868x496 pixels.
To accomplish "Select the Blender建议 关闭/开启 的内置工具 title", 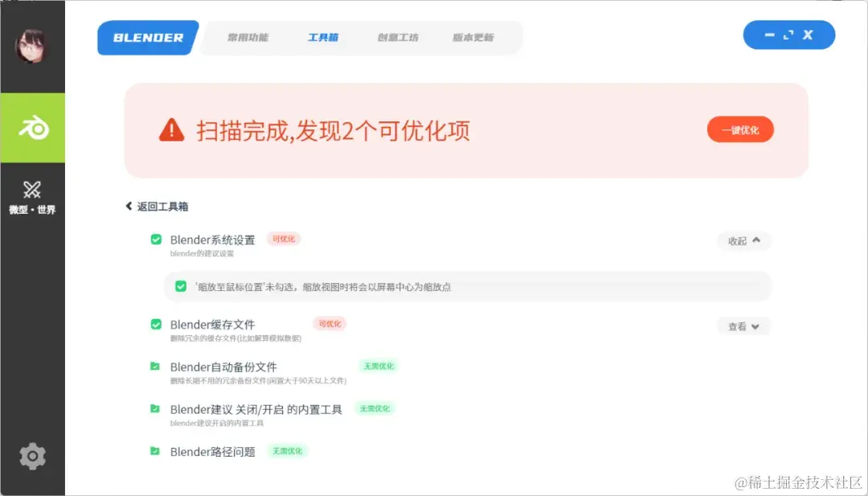I will pos(256,409).
